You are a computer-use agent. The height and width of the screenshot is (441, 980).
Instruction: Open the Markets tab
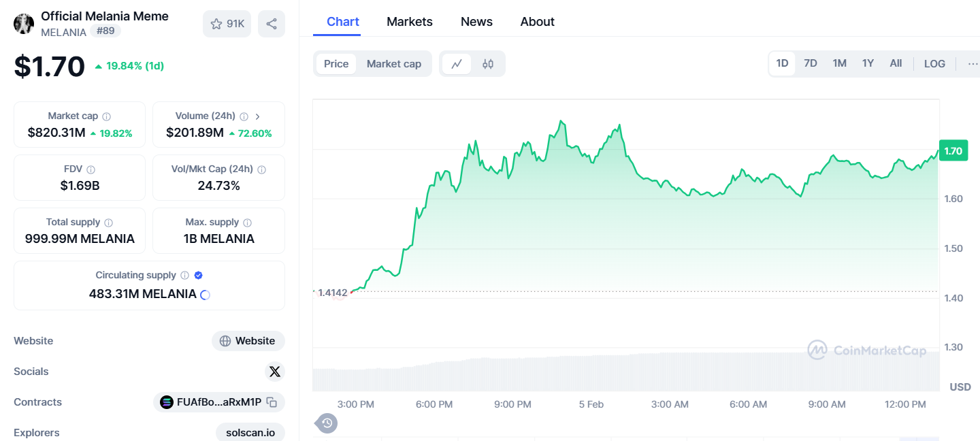(410, 22)
